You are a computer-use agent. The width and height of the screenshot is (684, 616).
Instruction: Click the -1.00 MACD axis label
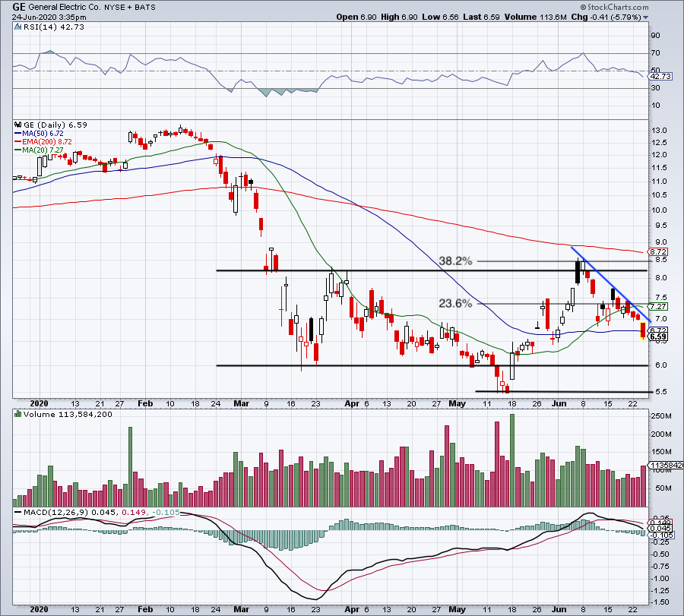(x=660, y=579)
